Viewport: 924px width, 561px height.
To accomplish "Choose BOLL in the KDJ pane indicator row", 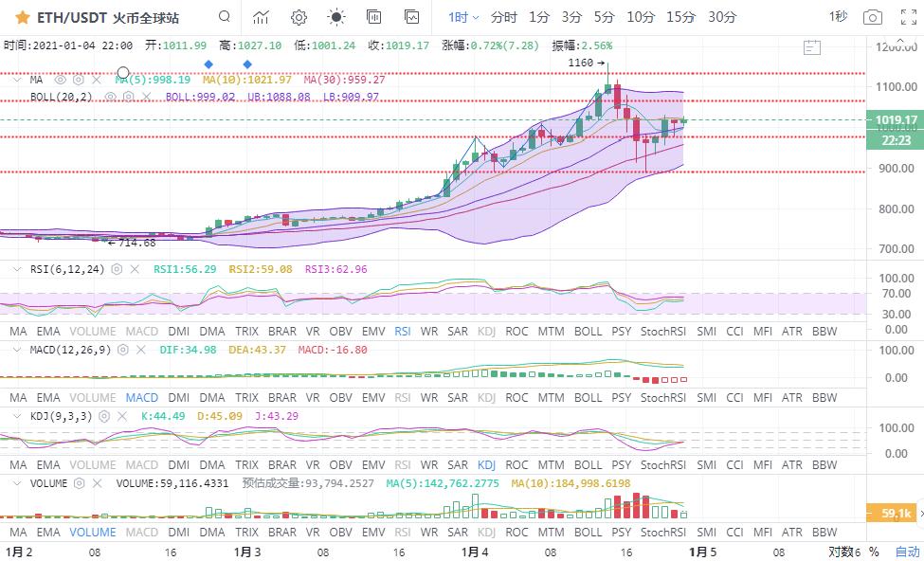I will (x=588, y=465).
